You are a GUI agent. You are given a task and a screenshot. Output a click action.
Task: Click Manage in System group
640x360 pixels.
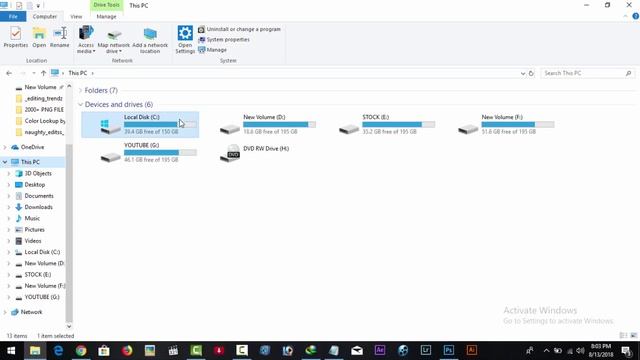click(212, 50)
